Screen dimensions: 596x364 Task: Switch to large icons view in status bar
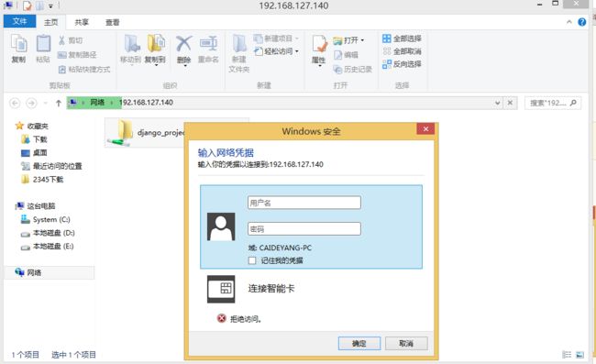(580, 355)
